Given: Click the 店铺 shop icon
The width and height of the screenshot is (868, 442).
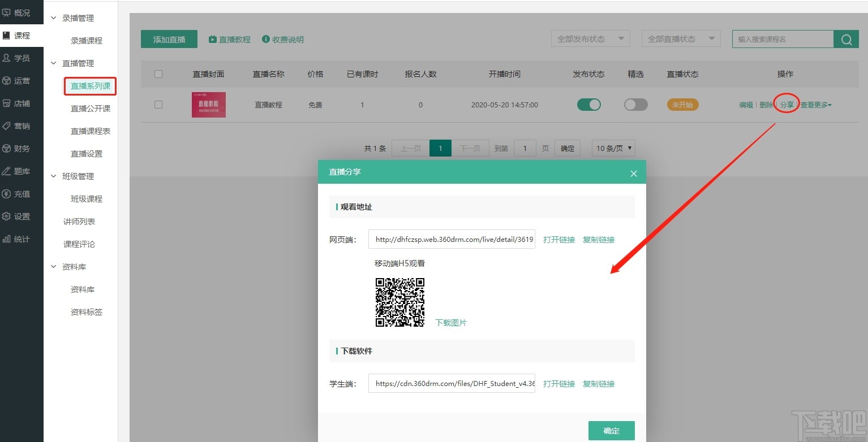Looking at the screenshot, I should point(21,103).
